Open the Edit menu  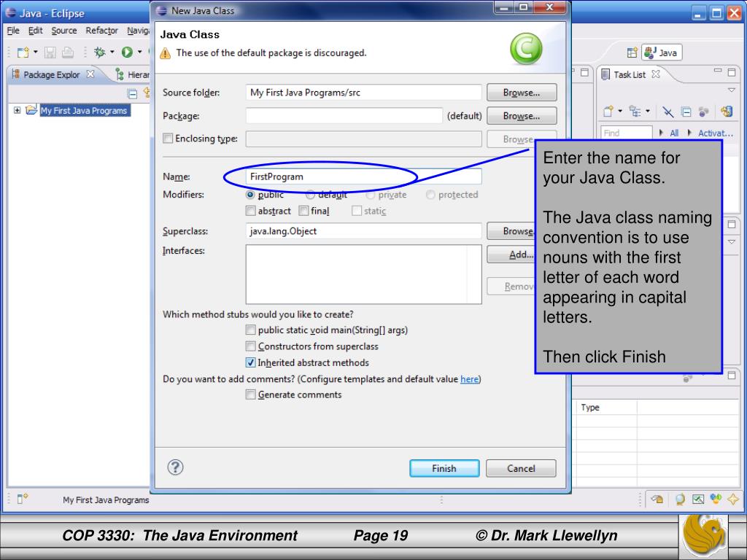point(35,31)
